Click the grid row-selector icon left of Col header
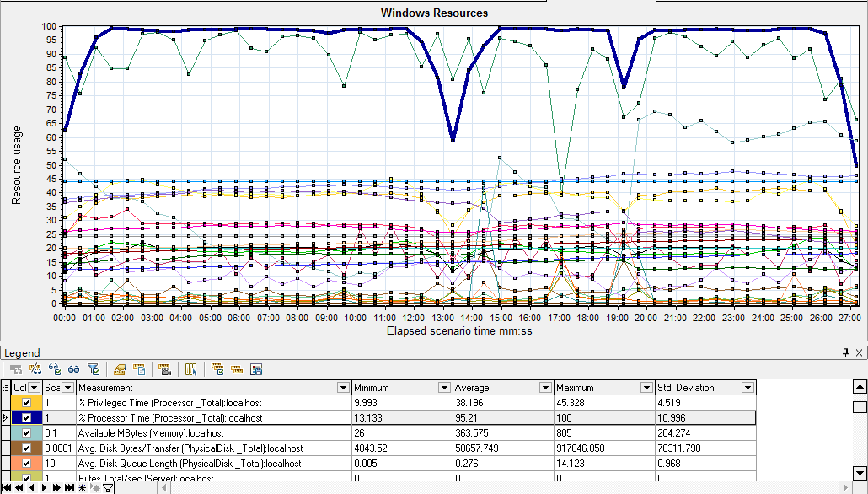This screenshot has height=494, width=868. 6,387
